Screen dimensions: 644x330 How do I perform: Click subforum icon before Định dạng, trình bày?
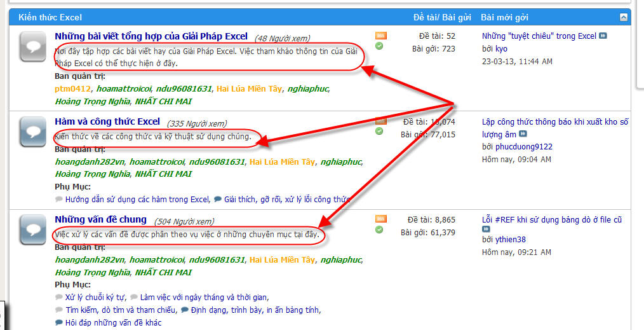[x=184, y=310]
